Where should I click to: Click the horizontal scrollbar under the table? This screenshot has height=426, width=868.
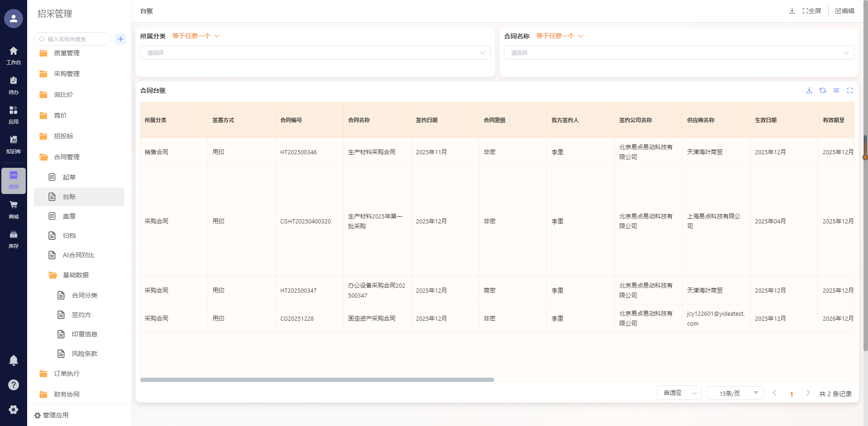[x=317, y=380]
